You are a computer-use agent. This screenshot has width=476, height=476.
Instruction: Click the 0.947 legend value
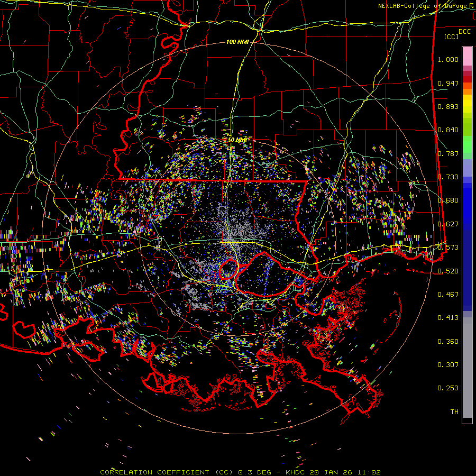(448, 83)
